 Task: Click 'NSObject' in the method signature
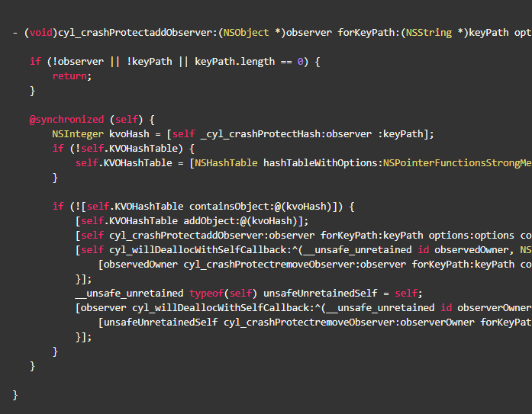(x=246, y=33)
